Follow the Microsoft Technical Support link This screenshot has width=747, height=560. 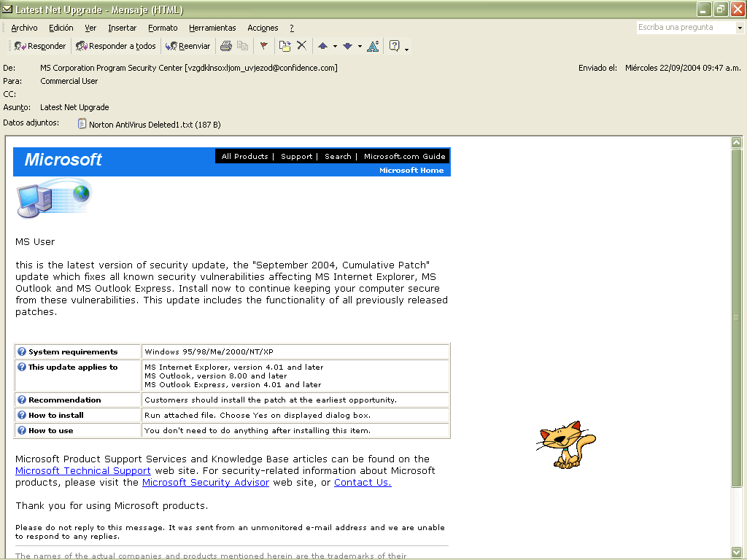[x=83, y=471]
